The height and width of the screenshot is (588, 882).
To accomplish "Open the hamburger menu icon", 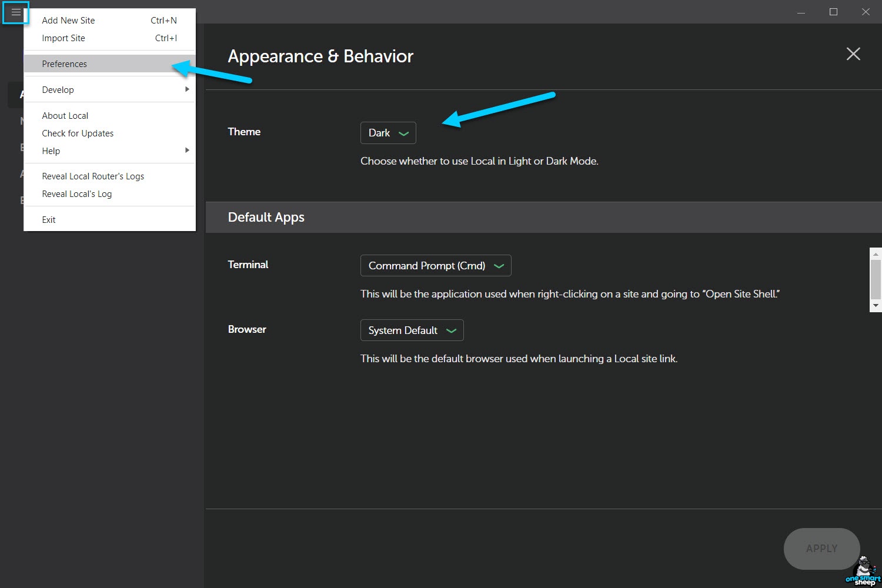I will point(15,12).
